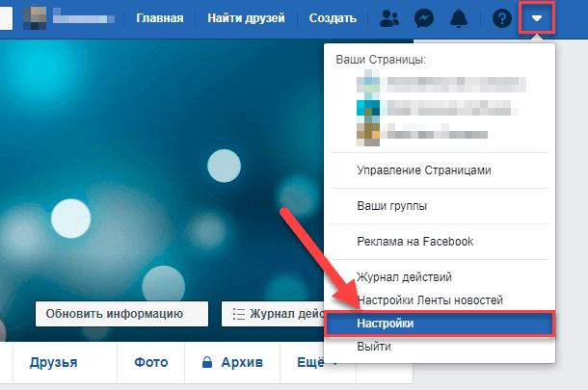588x390 pixels.
Task: Open first page under Ваши Страницы
Action: tap(441, 85)
